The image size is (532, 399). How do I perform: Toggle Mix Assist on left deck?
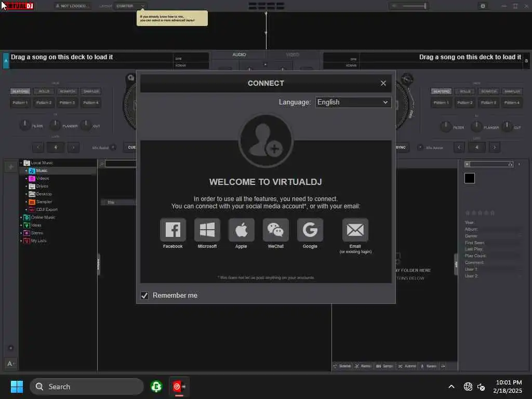(x=113, y=147)
